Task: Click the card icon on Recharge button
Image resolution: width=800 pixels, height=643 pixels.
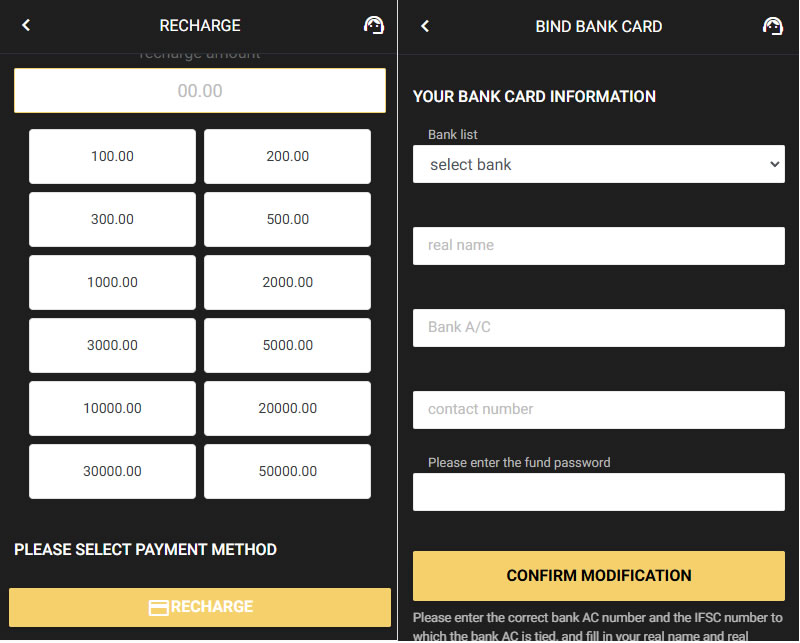Action: pos(158,608)
